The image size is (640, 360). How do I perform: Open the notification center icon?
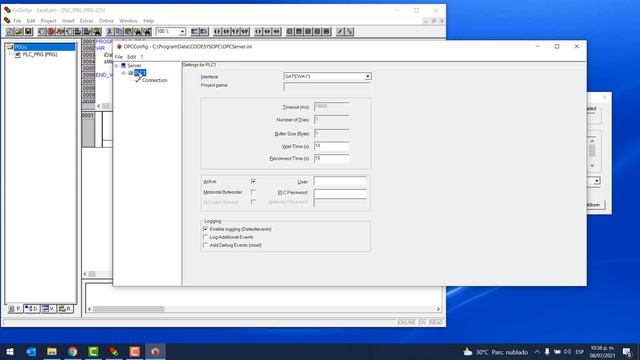point(627,352)
